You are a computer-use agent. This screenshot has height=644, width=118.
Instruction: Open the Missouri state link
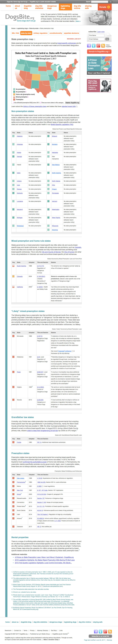tap(54, 136)
